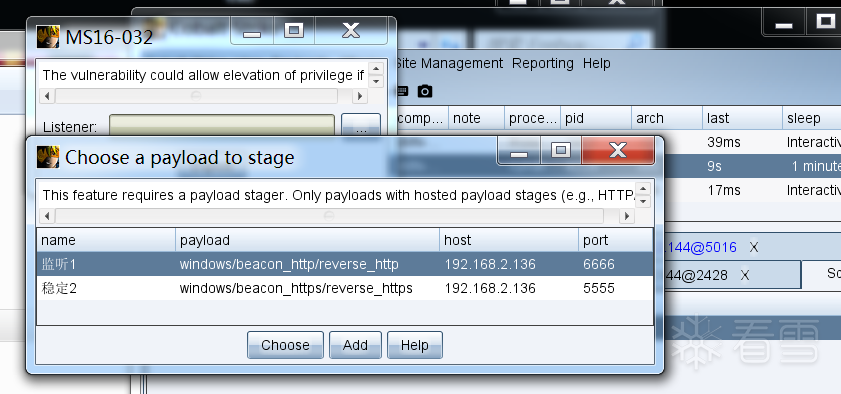Open the Site Management menu
841x394 pixels.
449,63
